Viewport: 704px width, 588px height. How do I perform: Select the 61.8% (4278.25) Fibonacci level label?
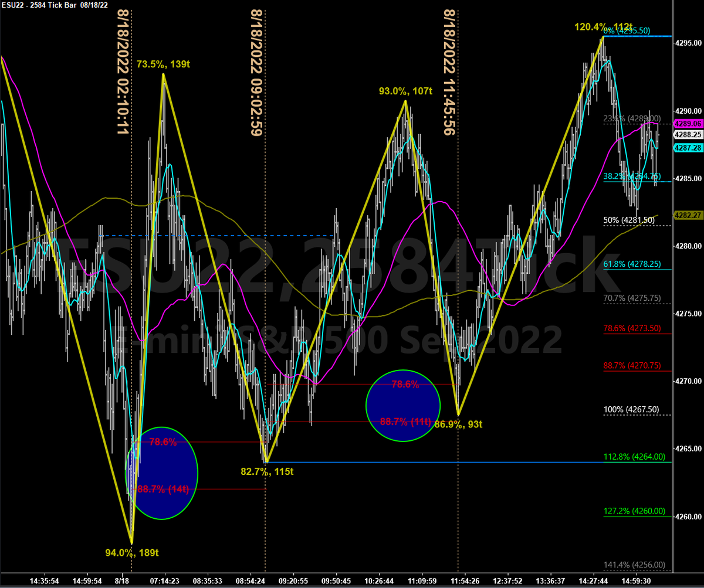[x=633, y=264]
